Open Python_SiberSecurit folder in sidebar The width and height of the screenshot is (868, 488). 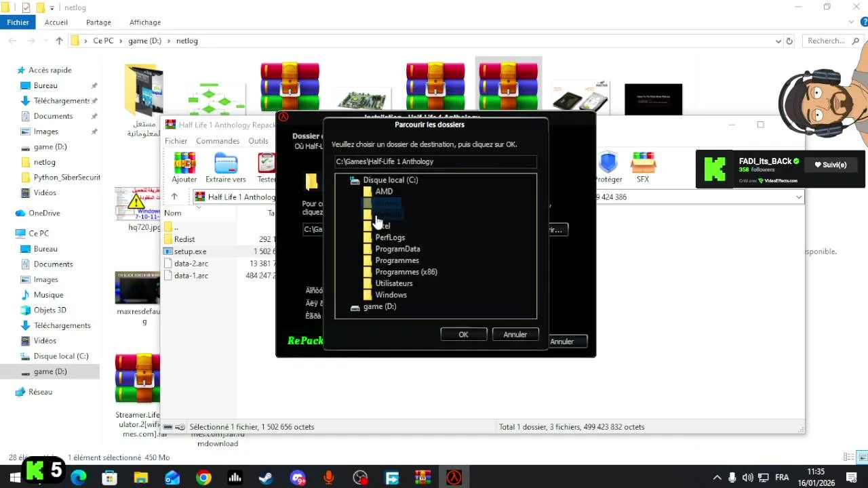click(66, 178)
